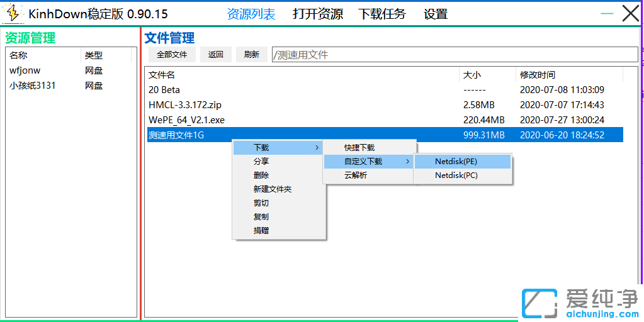Choose the Netdisk(PC) download option
Viewport: 644px width, 322px height.
point(463,175)
